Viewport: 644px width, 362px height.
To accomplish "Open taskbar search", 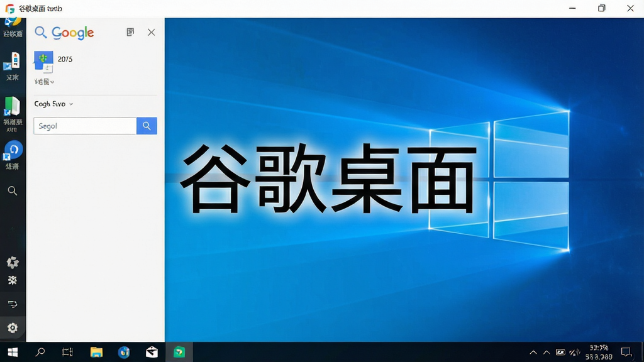I will (40, 352).
